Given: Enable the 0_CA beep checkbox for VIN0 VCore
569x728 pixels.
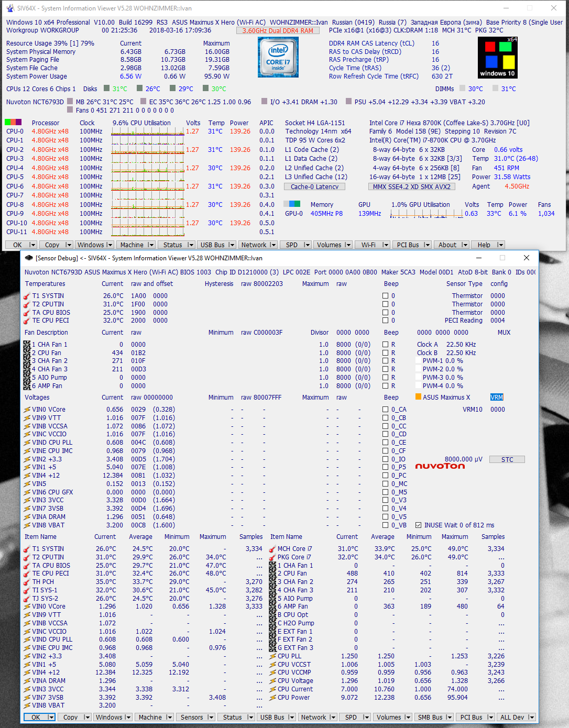Looking at the screenshot, I should coord(386,410).
